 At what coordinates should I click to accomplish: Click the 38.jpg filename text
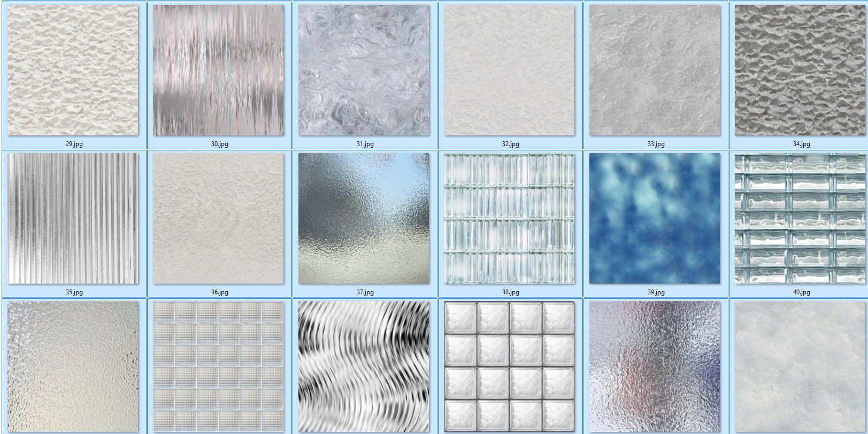(510, 292)
